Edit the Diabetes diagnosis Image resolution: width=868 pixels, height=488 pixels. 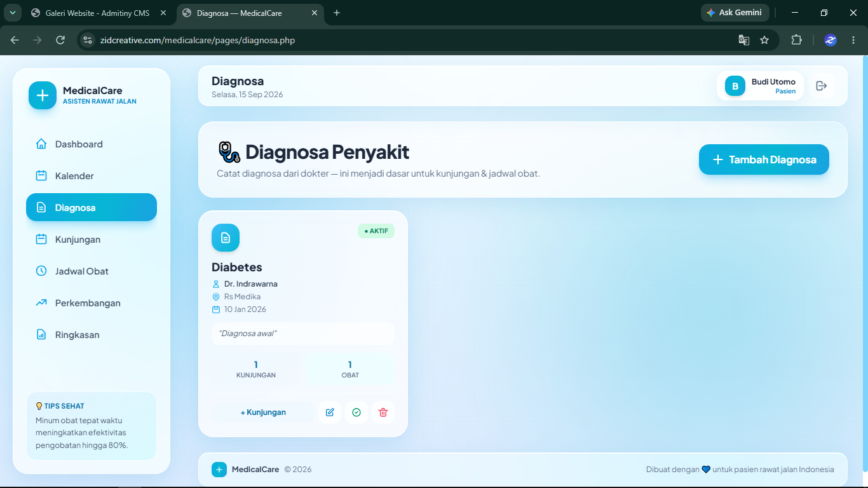pyautogui.click(x=330, y=412)
